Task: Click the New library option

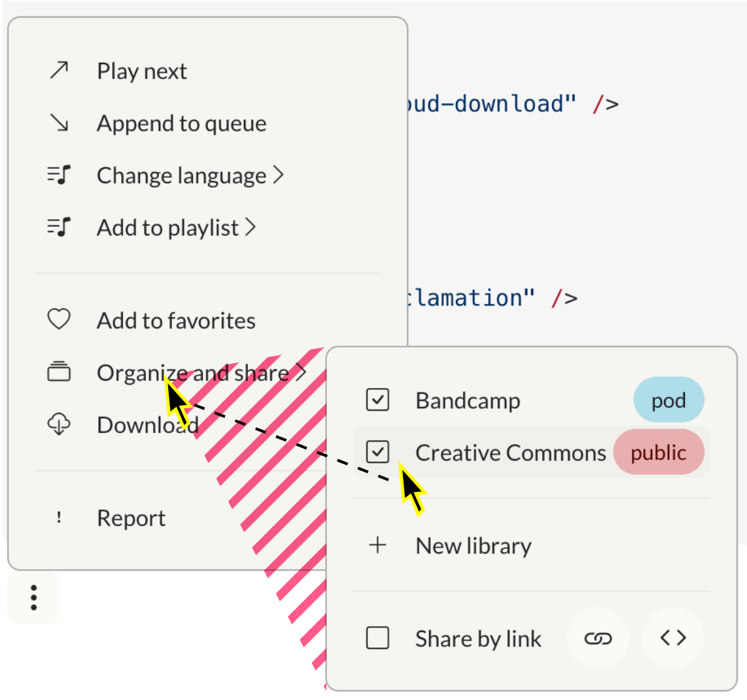Action: (473, 545)
